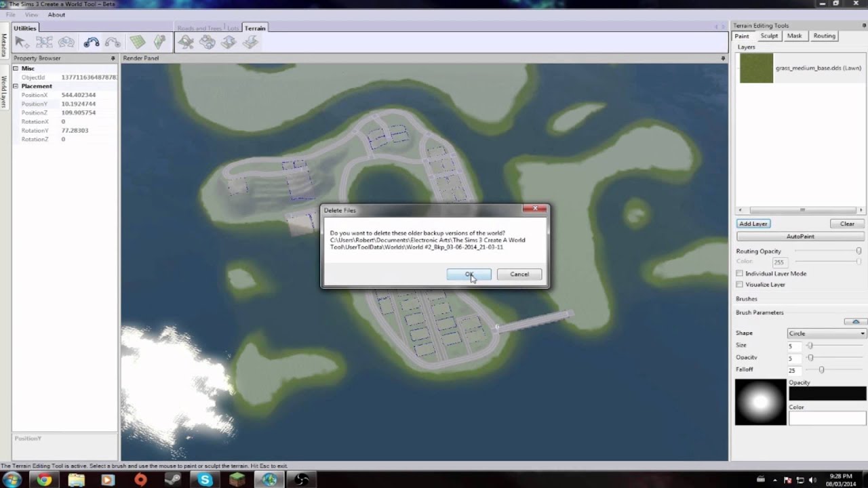Viewport: 868px width, 488px height.
Task: Open Steam from the taskbar
Action: click(x=173, y=480)
